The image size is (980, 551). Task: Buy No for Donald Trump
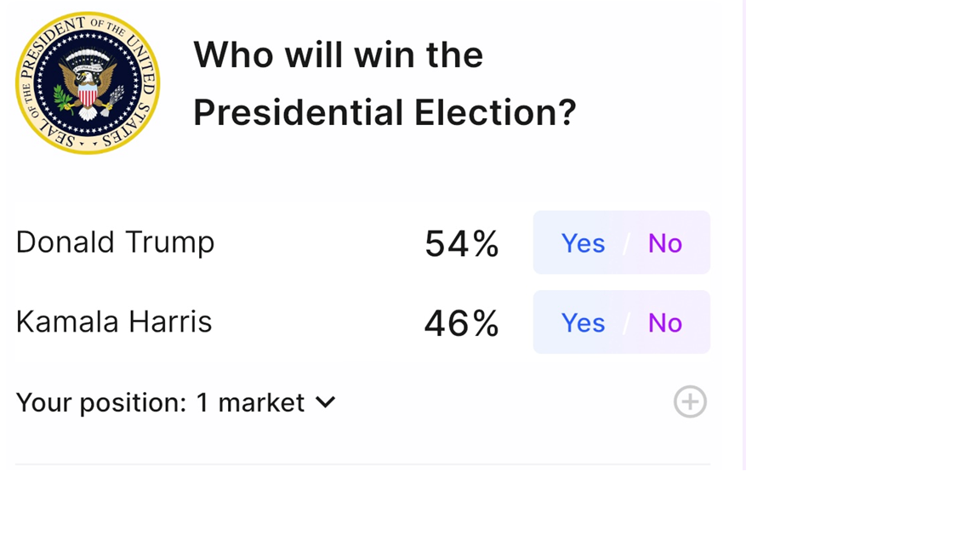coord(664,243)
